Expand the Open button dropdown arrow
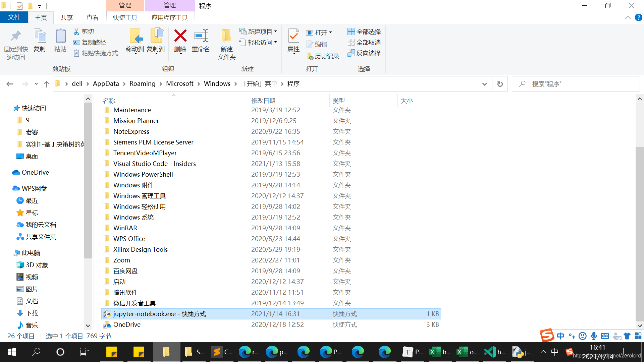Viewport: 644px width, 362px height. (331, 33)
